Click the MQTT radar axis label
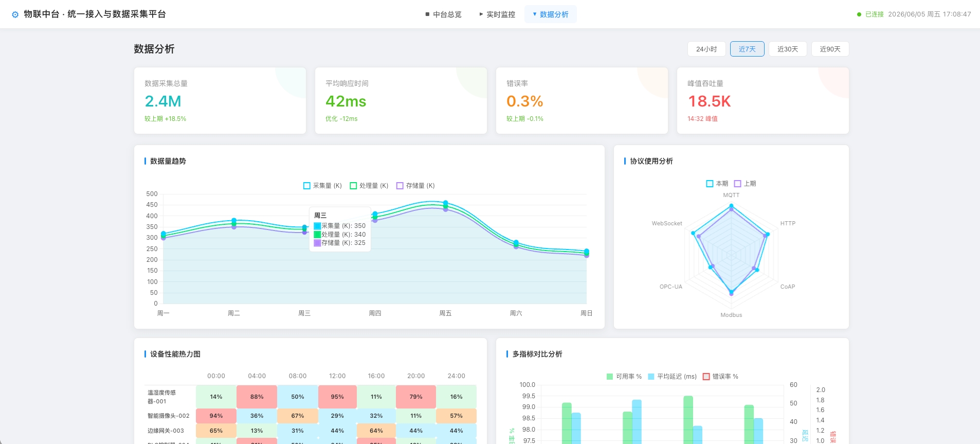 (731, 196)
